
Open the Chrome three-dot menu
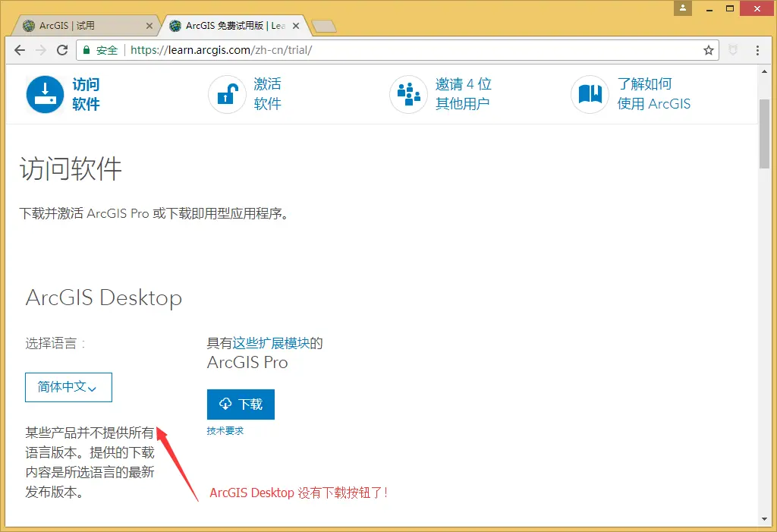click(757, 50)
